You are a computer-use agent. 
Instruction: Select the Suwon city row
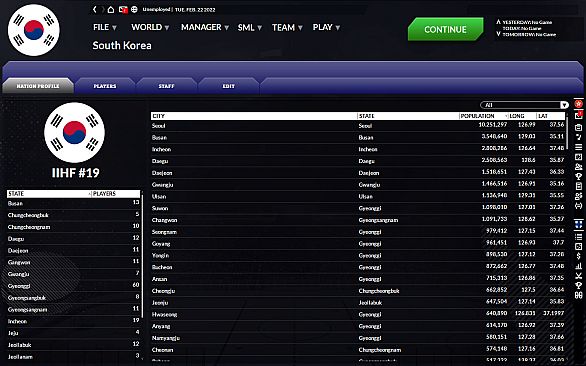[358, 208]
